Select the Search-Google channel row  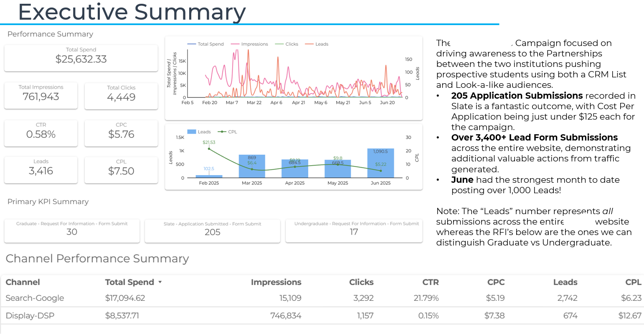tap(322, 298)
